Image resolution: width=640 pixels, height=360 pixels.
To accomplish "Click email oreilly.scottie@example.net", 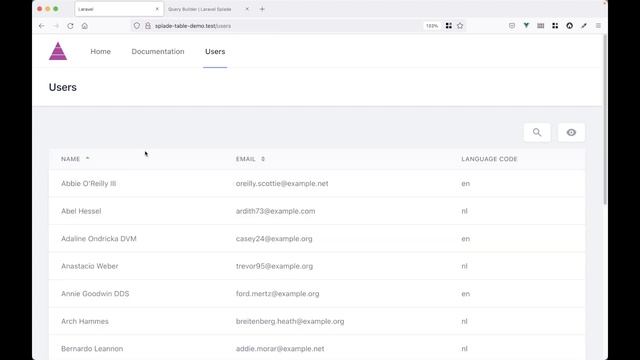I will pyautogui.click(x=282, y=184).
